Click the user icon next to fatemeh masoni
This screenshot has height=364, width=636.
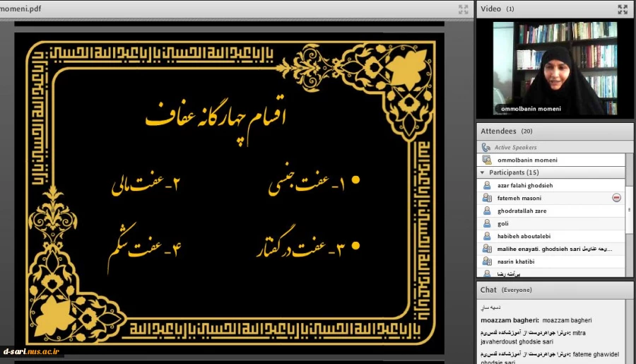pyautogui.click(x=487, y=198)
